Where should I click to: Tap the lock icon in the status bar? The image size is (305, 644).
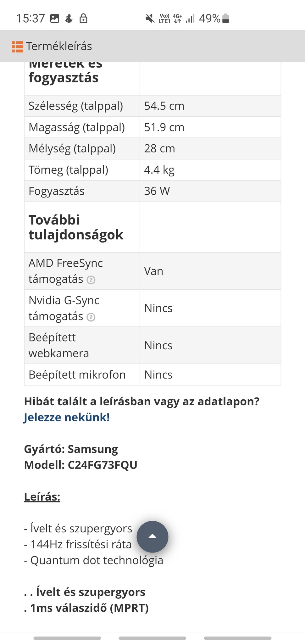83,19
